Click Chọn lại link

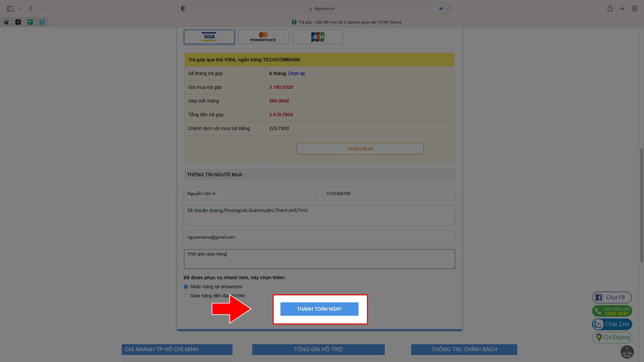pyautogui.click(x=296, y=73)
